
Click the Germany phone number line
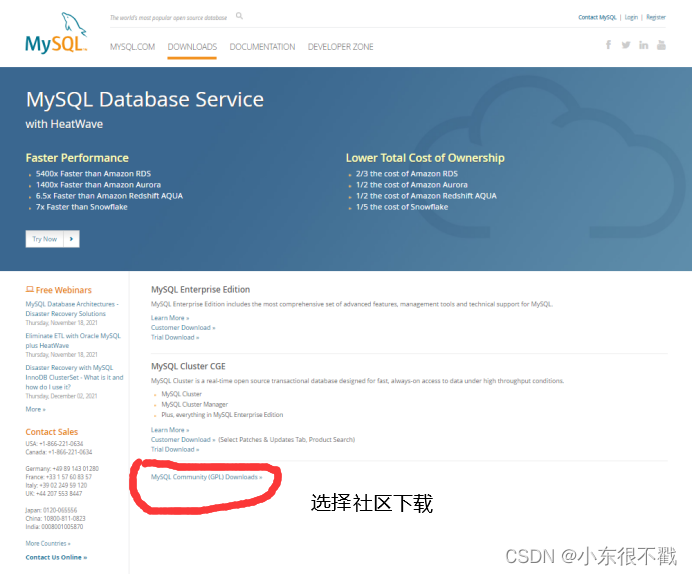[x=62, y=469]
